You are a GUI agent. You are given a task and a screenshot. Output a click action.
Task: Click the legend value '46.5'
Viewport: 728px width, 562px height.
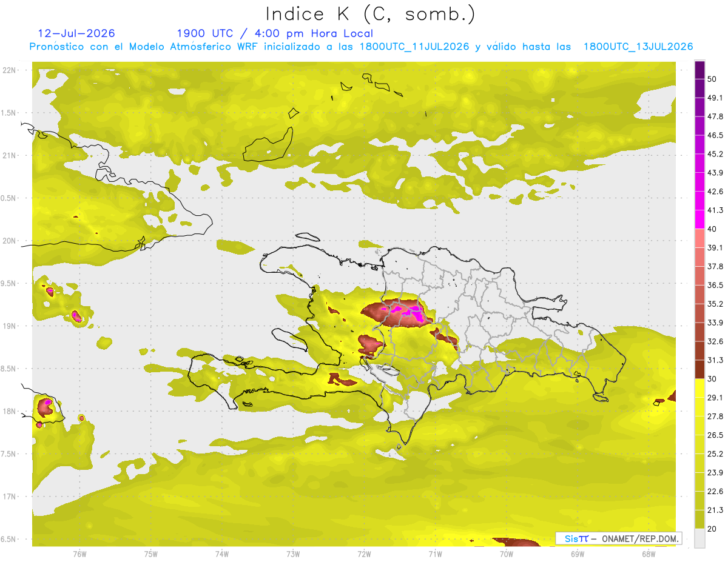point(716,135)
